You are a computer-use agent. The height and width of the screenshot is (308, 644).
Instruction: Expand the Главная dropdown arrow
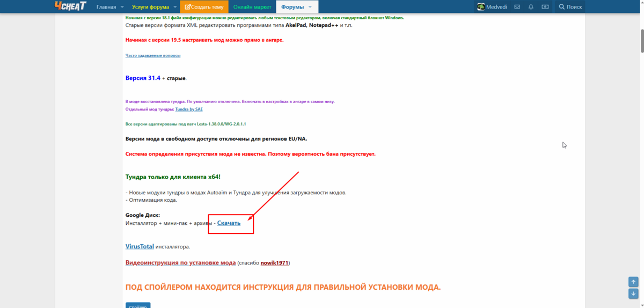[x=122, y=7]
